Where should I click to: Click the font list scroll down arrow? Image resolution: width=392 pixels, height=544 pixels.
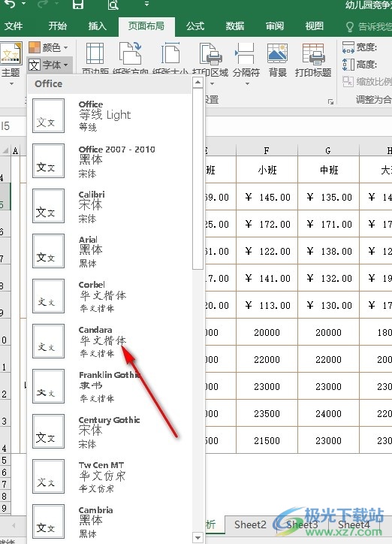click(x=198, y=538)
